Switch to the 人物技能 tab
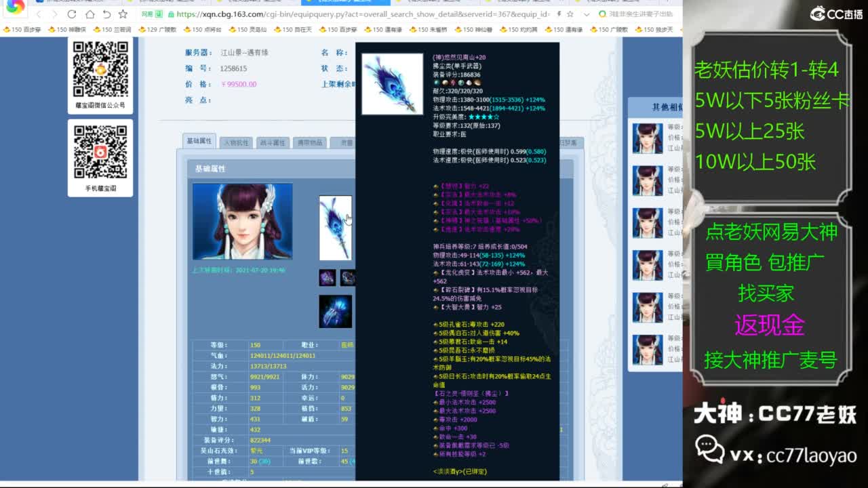Viewport: 868px width, 488px height. 236,142
